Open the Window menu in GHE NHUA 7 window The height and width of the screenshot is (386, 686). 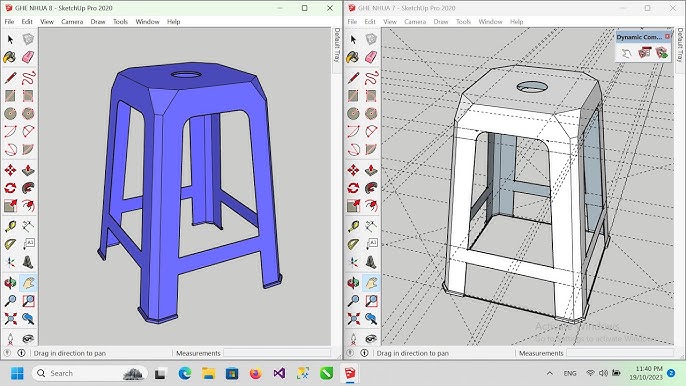[x=490, y=21]
